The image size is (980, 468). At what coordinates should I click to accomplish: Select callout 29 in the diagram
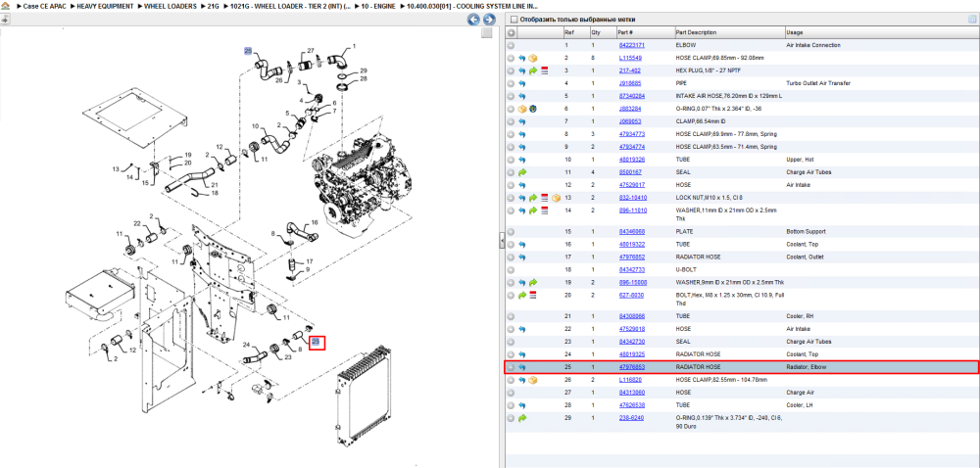coord(364,70)
